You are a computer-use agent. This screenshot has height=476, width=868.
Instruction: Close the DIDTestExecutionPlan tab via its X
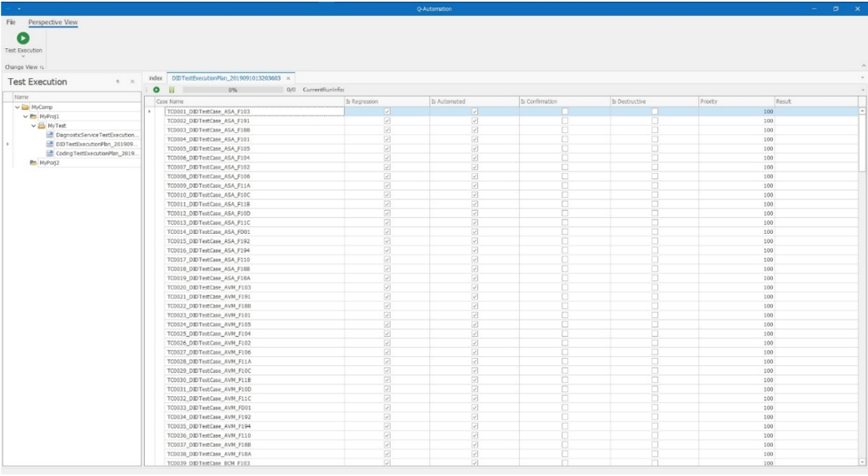tap(288, 78)
